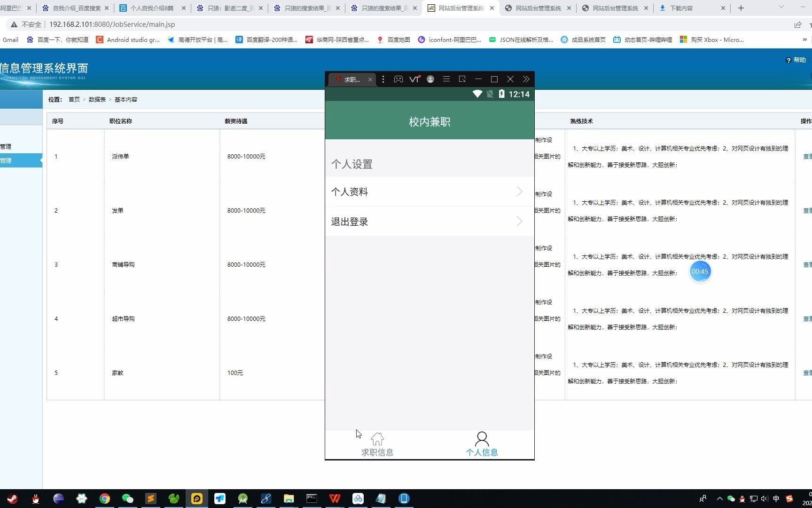Open the account avatar icon in emulator toolbar
Image resolution: width=812 pixels, height=508 pixels.
(430, 79)
